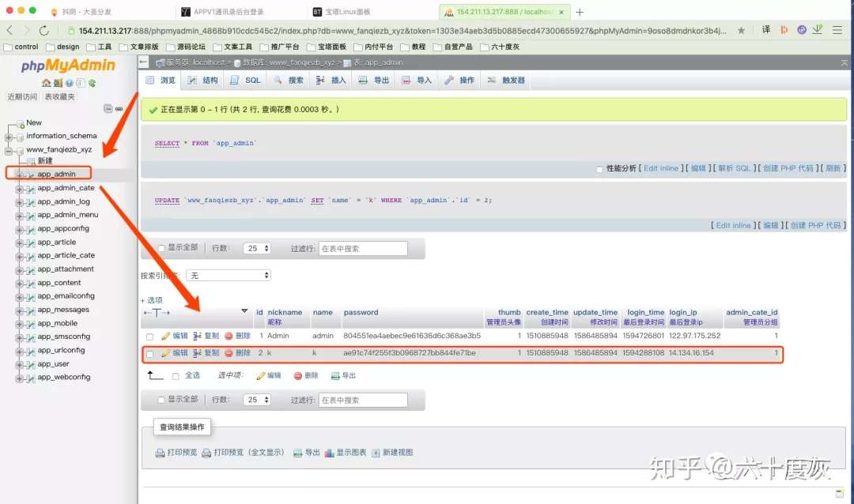This screenshot has width=854, height=504.
Task: Enable the upper 显示全部 checkbox
Action: click(x=161, y=248)
